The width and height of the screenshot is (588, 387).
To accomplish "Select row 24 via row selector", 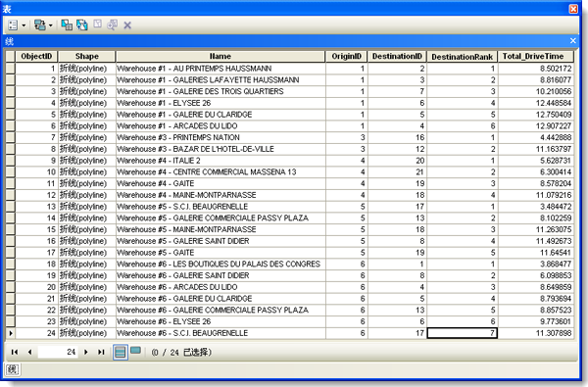I will 10,333.
